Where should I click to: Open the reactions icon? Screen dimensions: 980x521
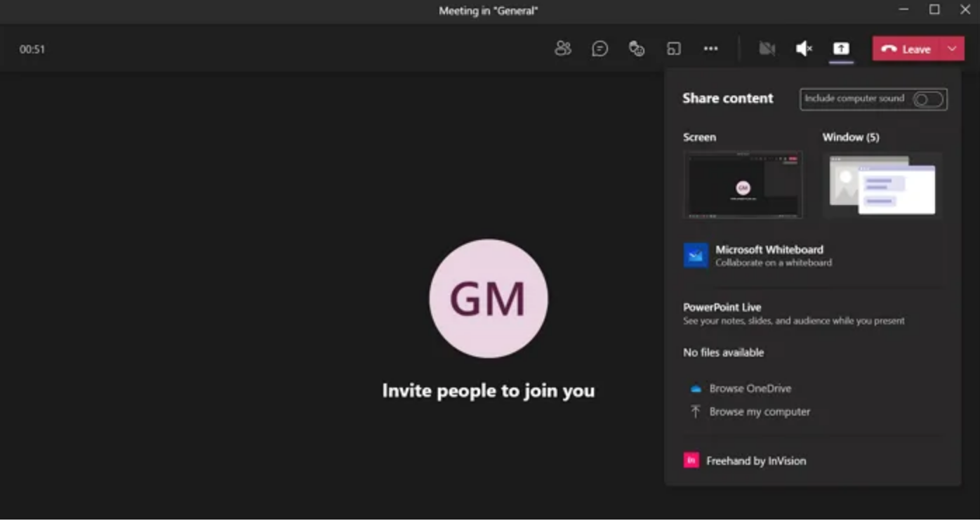[x=637, y=48]
